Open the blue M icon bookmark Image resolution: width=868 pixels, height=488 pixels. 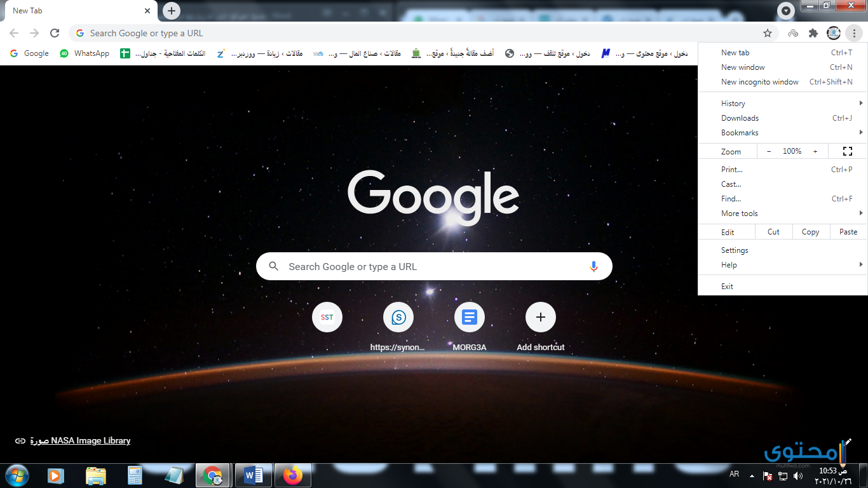click(644, 53)
